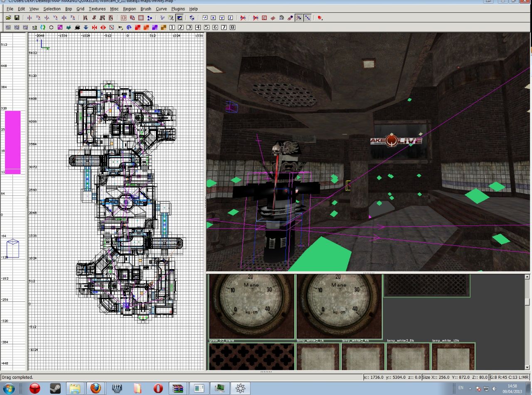The width and height of the screenshot is (532, 395).
Task: Save the map with the floppy icon
Action: [17, 18]
